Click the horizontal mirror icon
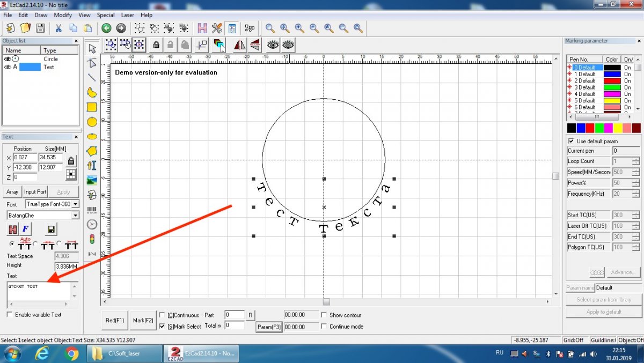Viewport: 644px width, 363px height. (239, 45)
